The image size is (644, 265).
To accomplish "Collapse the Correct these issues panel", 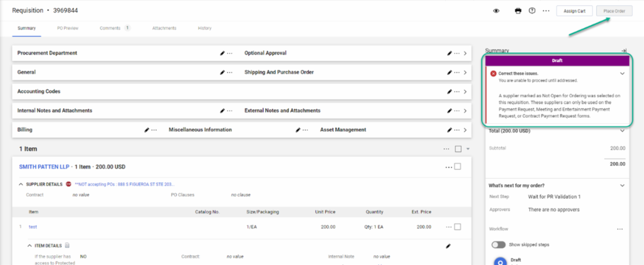I will pyautogui.click(x=622, y=73).
